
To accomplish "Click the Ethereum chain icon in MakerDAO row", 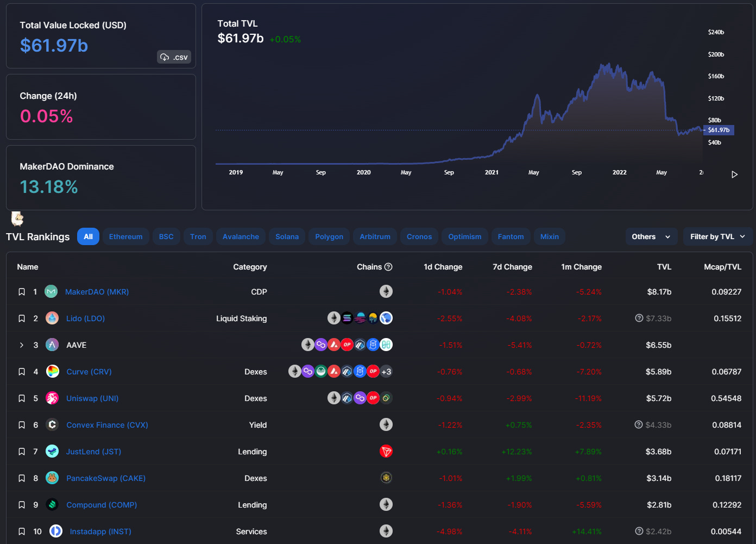I will [x=386, y=291].
